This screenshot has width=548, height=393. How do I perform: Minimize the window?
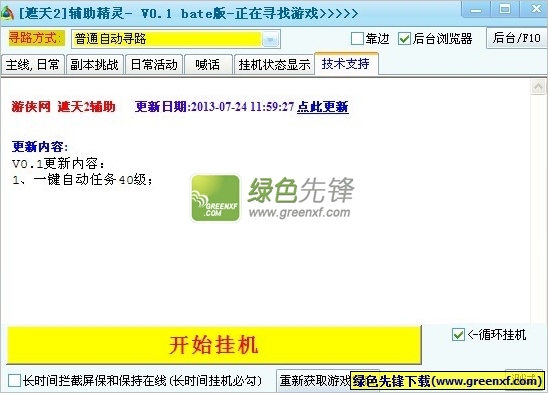coord(475,10)
